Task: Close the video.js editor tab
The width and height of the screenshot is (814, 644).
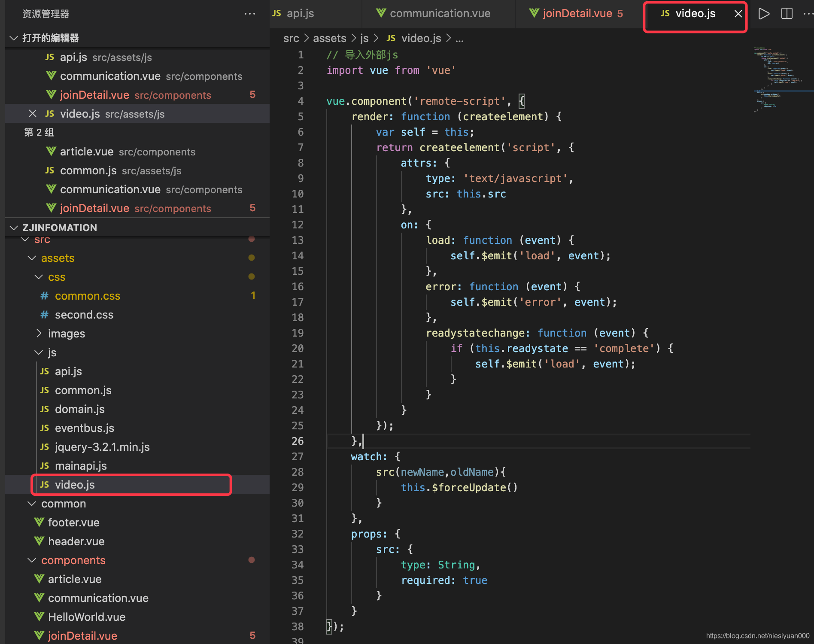Action: pos(738,14)
